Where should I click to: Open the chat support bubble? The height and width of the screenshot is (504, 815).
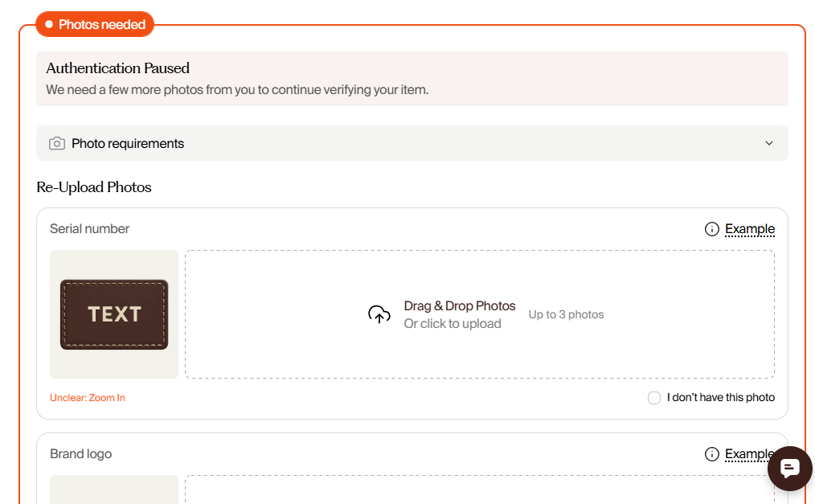click(789, 468)
